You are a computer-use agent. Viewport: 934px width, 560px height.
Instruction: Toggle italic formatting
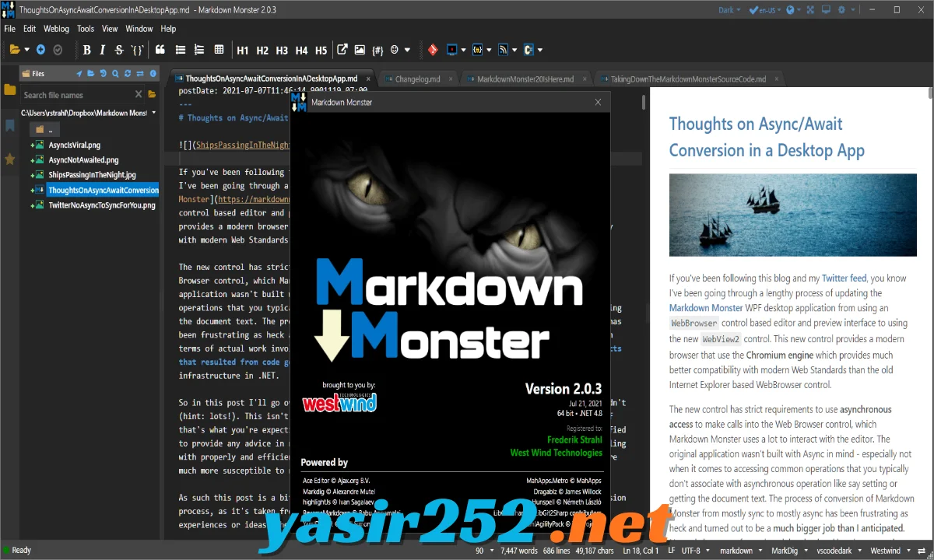click(103, 50)
